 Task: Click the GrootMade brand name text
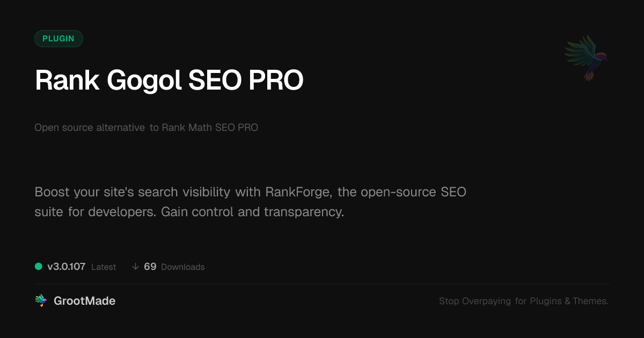(x=84, y=301)
